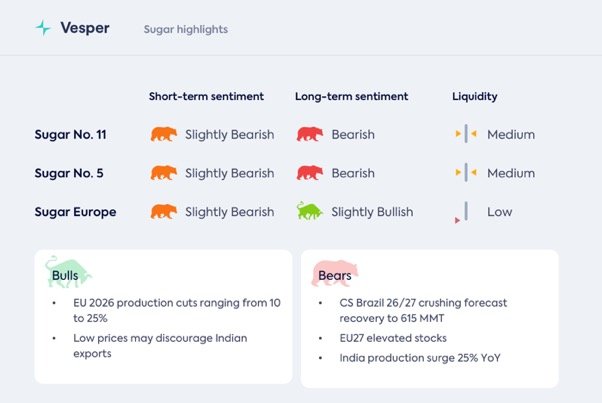Image resolution: width=602 pixels, height=403 pixels.
Task: Click the red bear icon for Sugar No. 11
Action: tap(310, 134)
